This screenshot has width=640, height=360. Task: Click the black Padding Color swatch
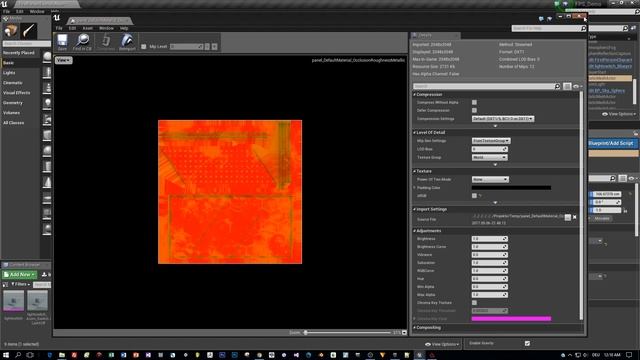pyautogui.click(x=511, y=188)
